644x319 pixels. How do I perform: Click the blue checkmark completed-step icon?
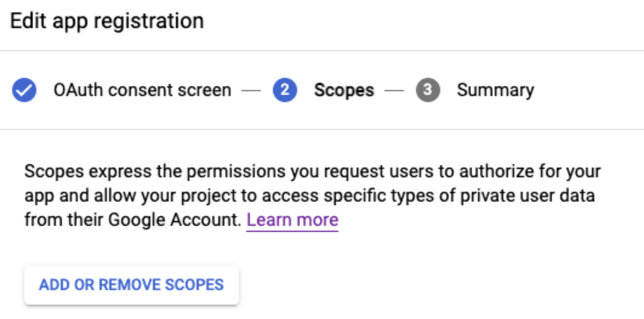[24, 90]
